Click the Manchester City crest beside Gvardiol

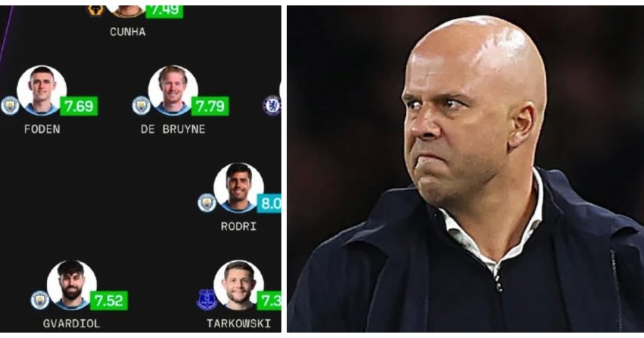pos(40,300)
